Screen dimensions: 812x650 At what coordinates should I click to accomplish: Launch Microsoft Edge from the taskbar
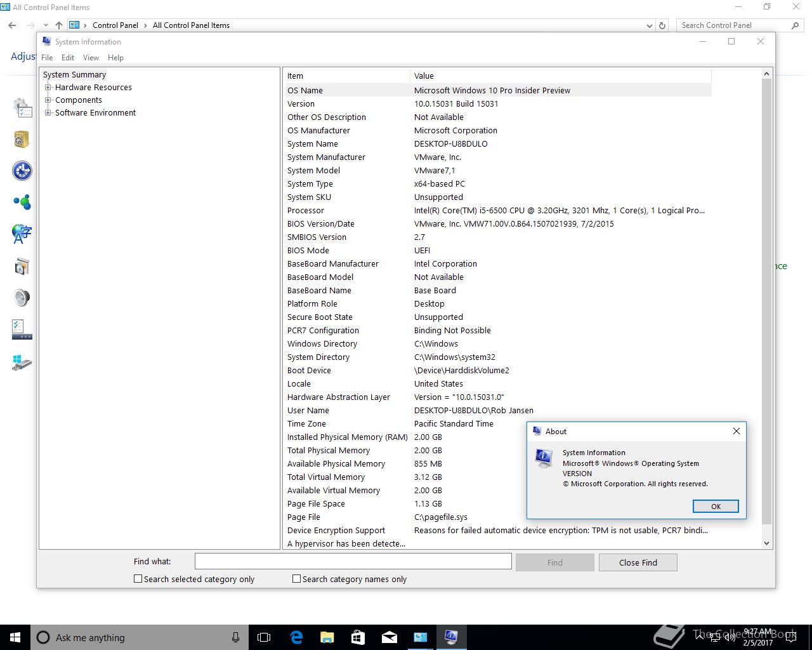point(296,637)
